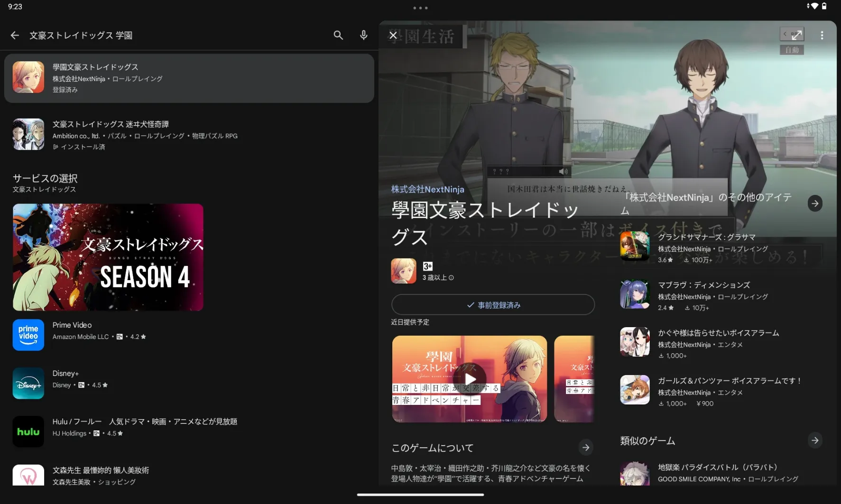The width and height of the screenshot is (841, 504).
Task: Open the グランドサマナーズ app icon
Action: (x=635, y=246)
